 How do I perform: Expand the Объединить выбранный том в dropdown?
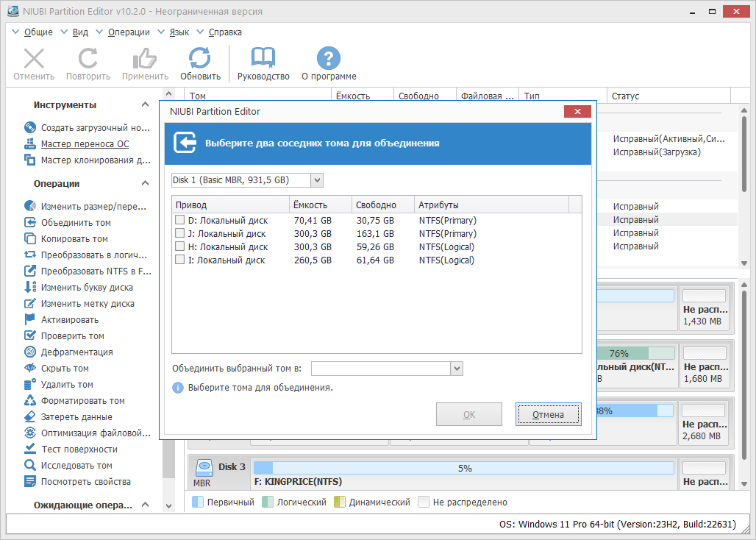click(x=387, y=369)
